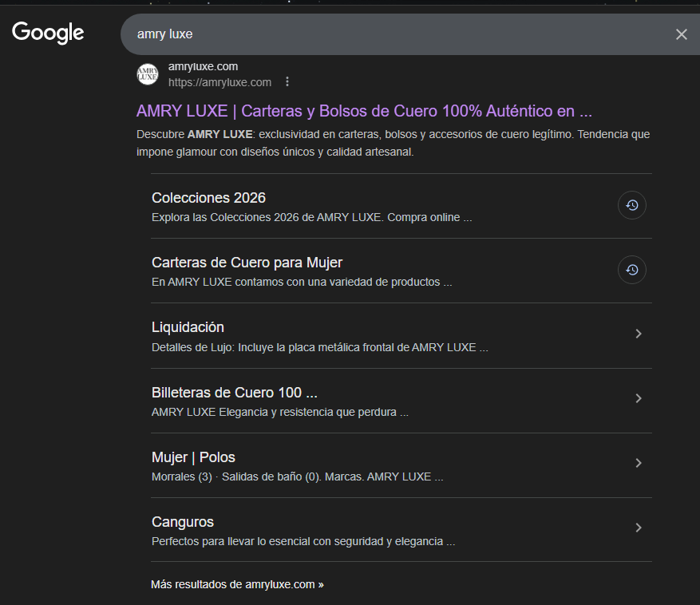
Task: Open the Mujer | Polos sitelink
Action: pyautogui.click(x=193, y=457)
